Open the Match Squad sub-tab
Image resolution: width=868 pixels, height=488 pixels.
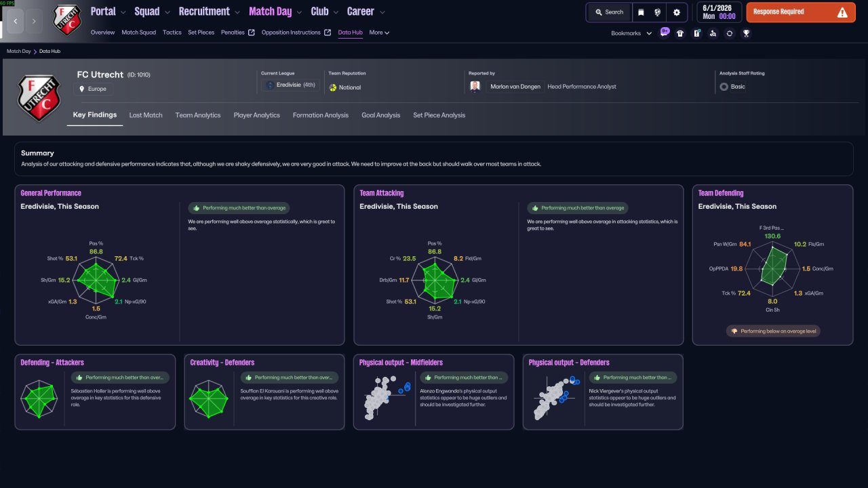139,33
